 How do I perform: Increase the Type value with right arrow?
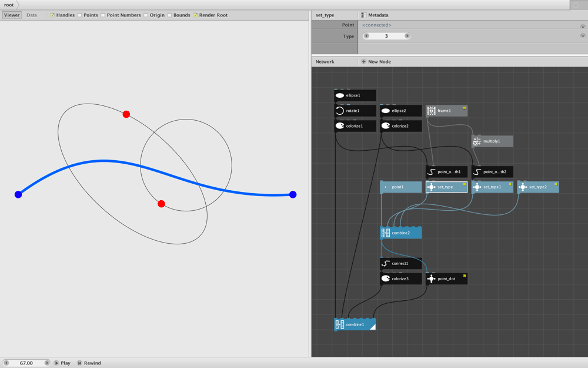coord(407,36)
